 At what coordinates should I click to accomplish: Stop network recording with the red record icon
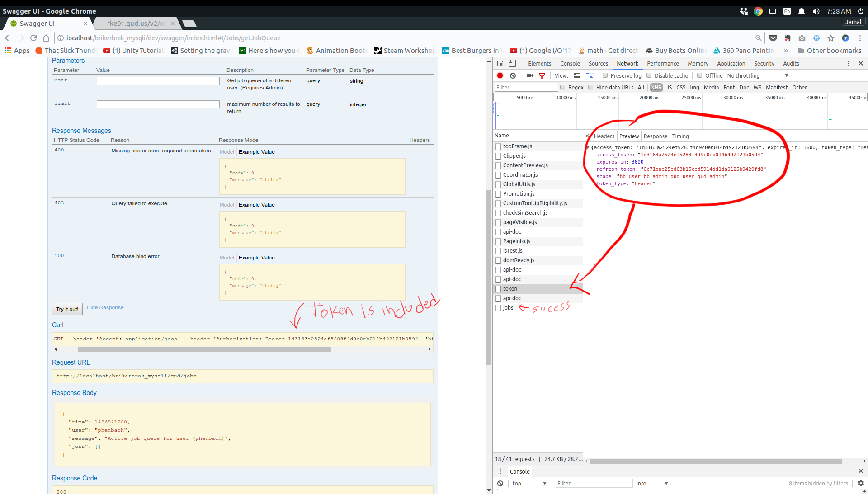pos(500,75)
